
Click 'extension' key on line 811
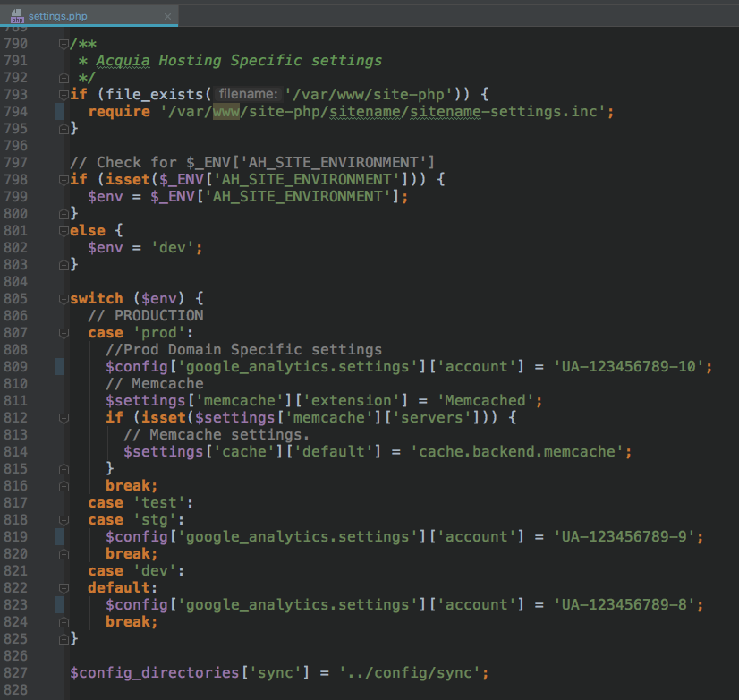click(351, 401)
